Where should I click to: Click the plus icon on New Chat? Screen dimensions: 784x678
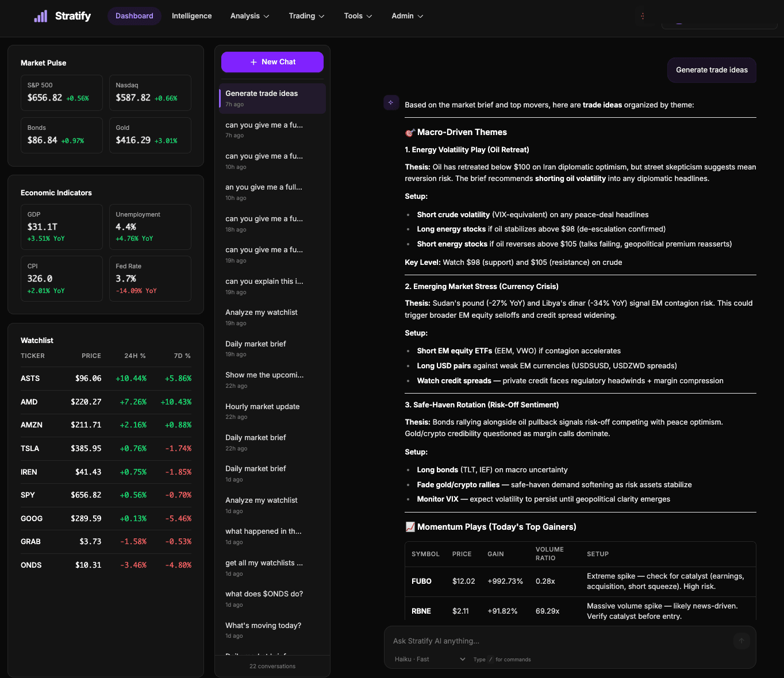[x=253, y=61]
